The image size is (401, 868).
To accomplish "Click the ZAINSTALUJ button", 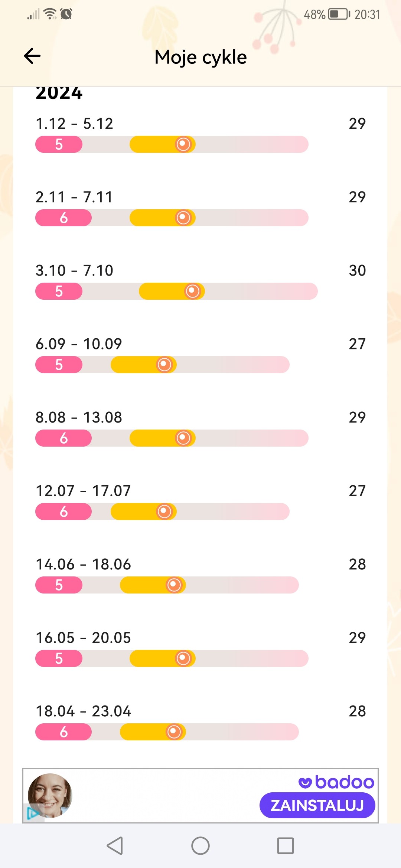I will click(317, 805).
